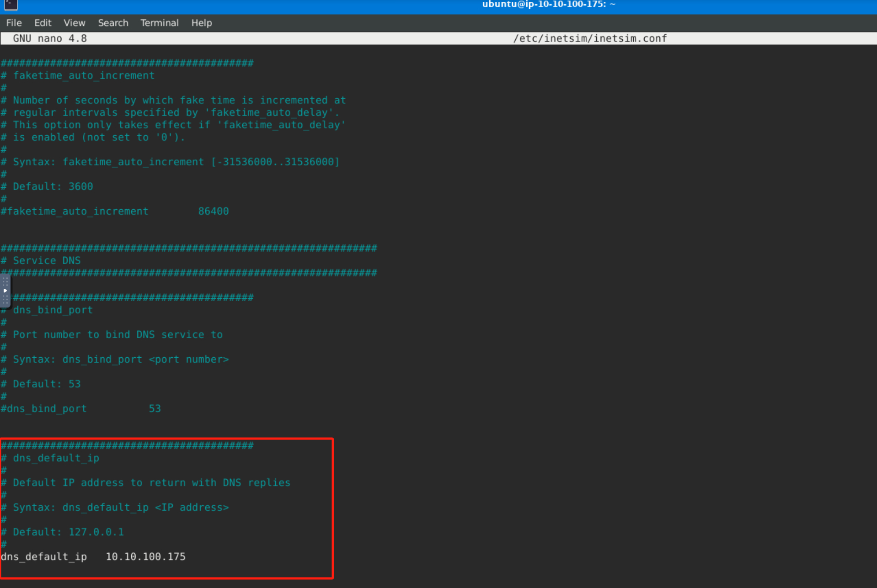Open the Terminal menu

(159, 23)
